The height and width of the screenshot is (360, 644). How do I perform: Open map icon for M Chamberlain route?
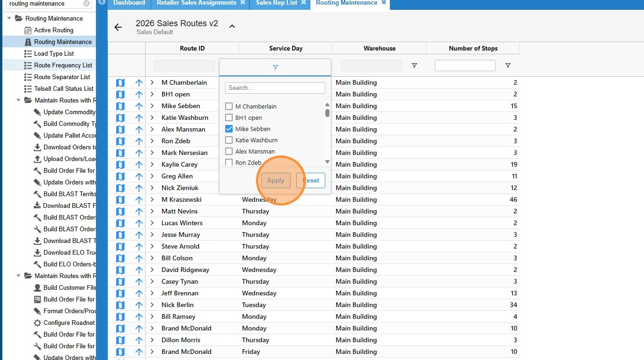point(120,83)
